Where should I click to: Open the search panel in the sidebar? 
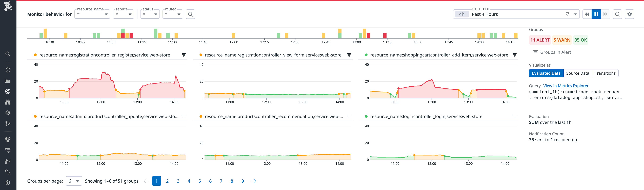[x=8, y=54]
